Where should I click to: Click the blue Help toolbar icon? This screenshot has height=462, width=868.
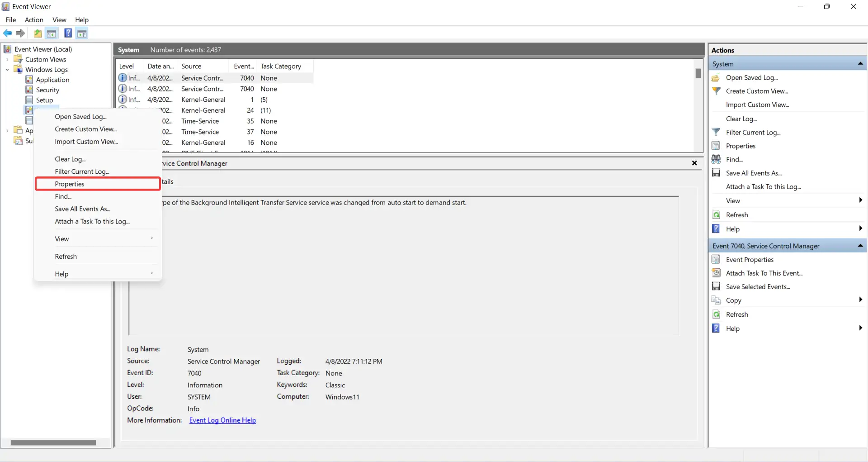click(x=68, y=33)
